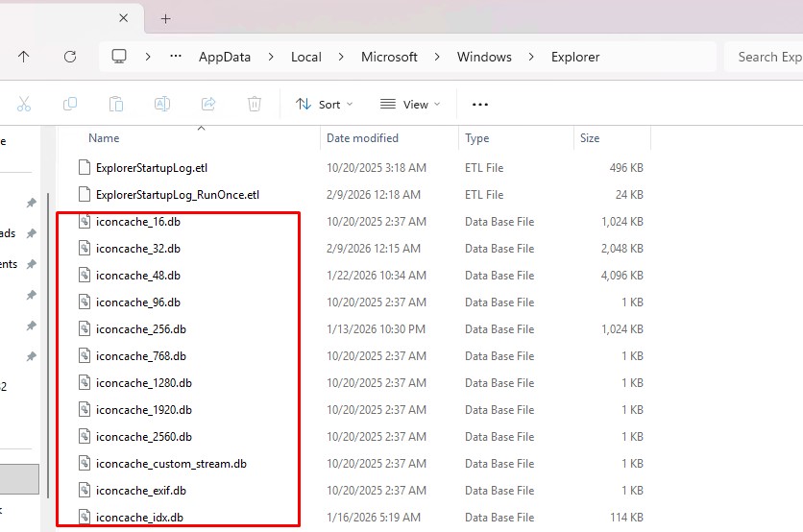Viewport: 803px width, 532px height.
Task: Navigate to Local breadcrumb folder
Action: point(306,57)
